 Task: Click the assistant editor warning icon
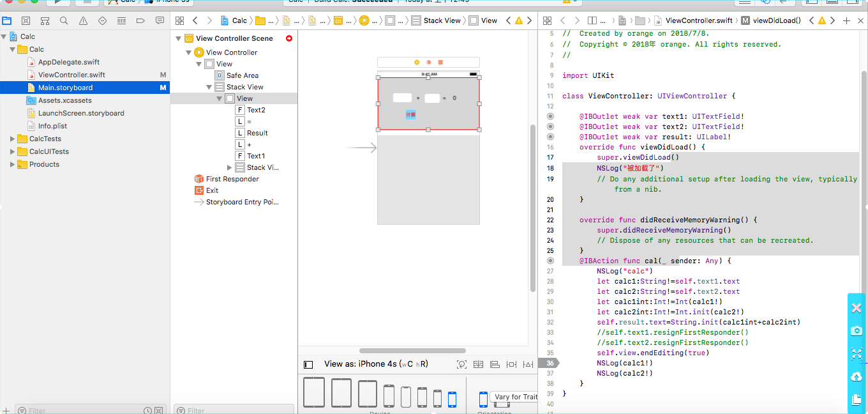tap(822, 20)
